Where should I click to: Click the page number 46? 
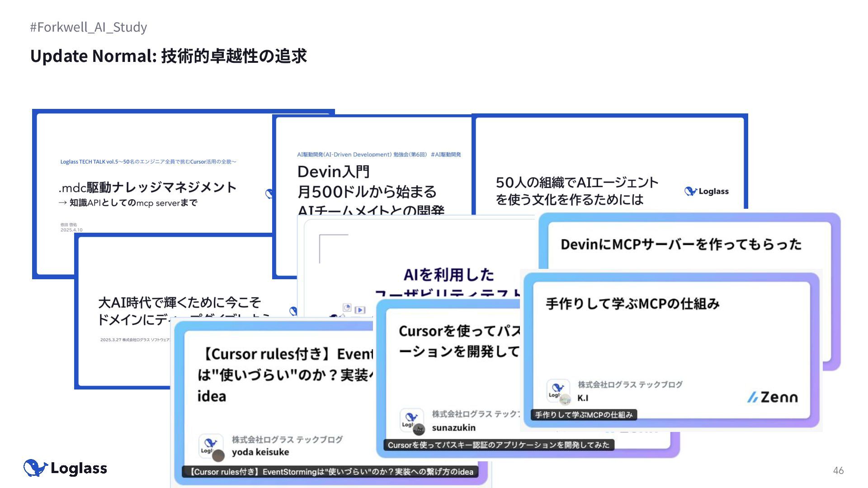838,470
